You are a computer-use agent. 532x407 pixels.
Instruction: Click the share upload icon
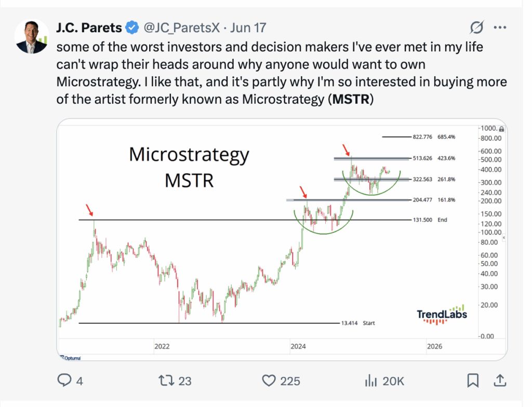[500, 380]
